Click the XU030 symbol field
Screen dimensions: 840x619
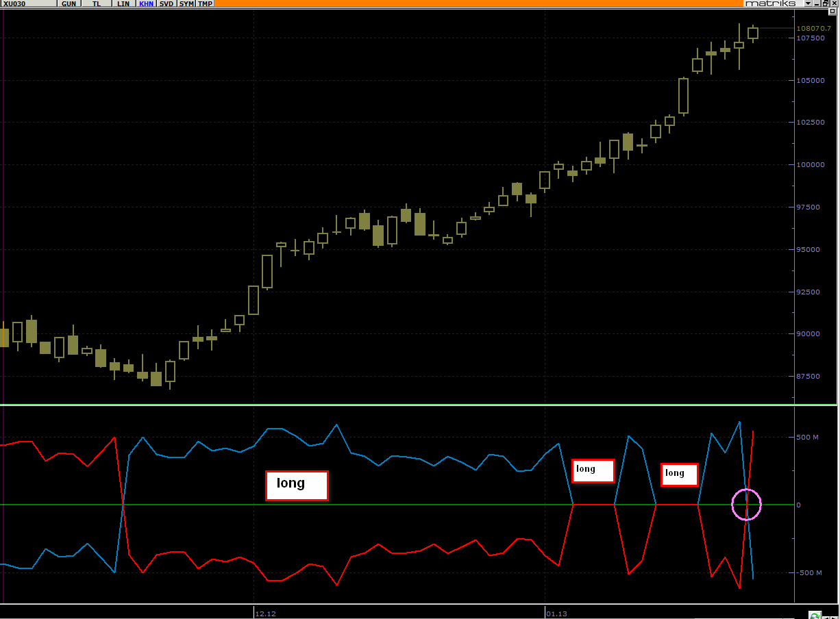coord(29,3)
